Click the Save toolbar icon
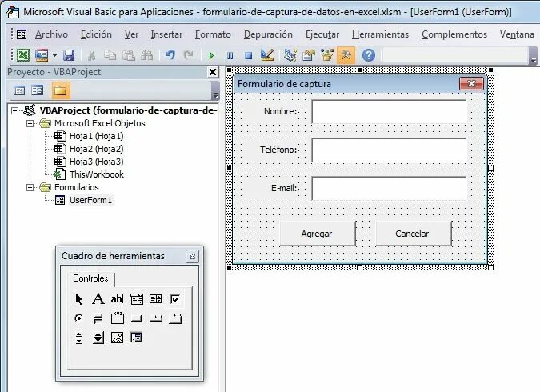Screen dimensions: 540x392 [x=69, y=55]
